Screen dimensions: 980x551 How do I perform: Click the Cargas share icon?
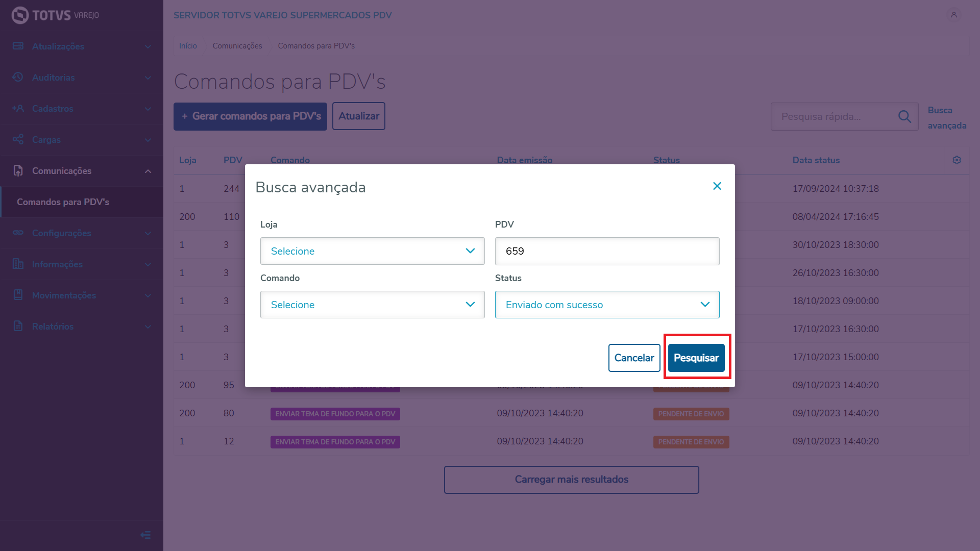coord(18,139)
